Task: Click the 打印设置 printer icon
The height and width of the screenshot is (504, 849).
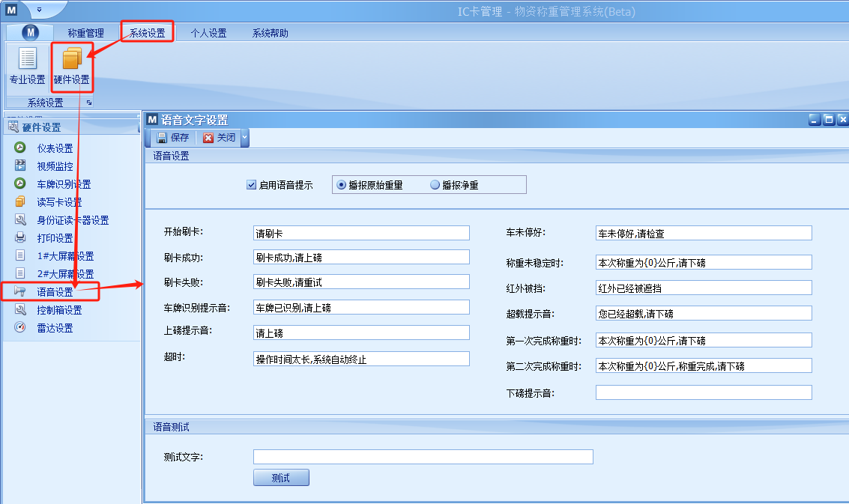Action: (20, 237)
